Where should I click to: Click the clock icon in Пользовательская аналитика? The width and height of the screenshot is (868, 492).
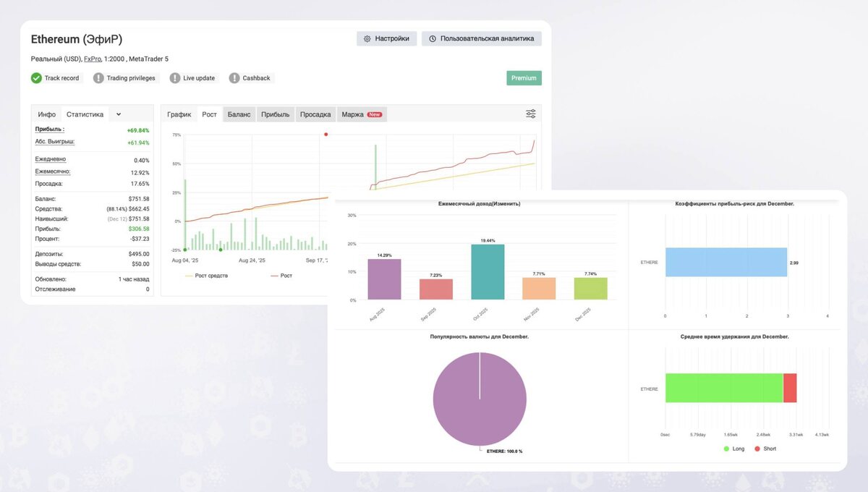(x=433, y=39)
